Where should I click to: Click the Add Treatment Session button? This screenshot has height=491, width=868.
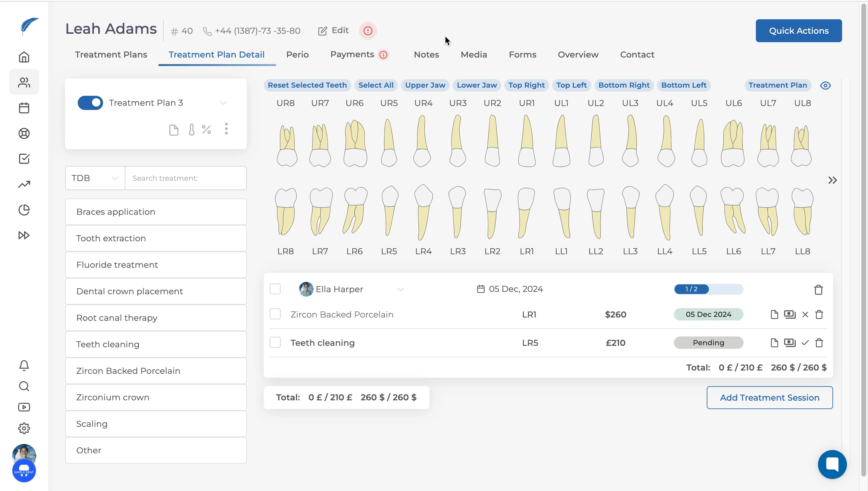(x=769, y=398)
